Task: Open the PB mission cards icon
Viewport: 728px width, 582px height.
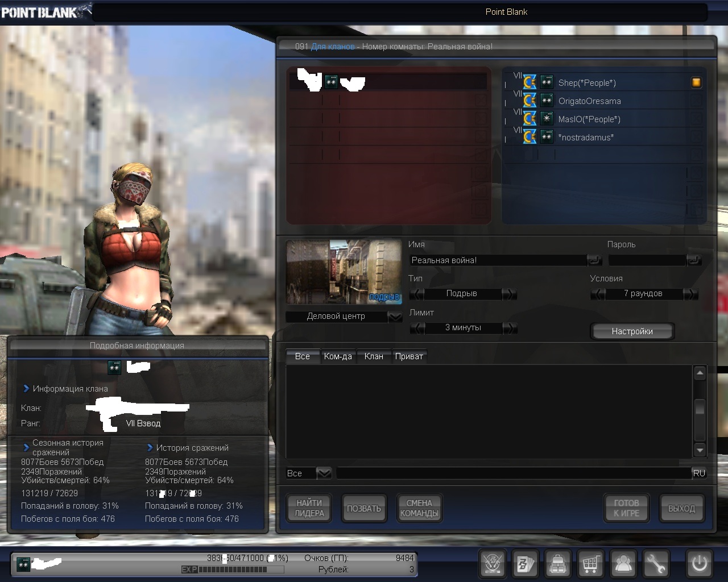Action: click(525, 564)
